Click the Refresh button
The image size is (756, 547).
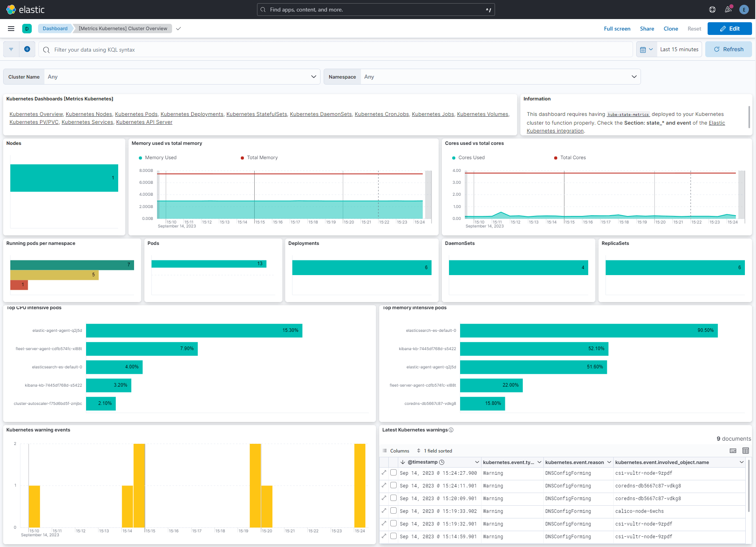coord(728,49)
